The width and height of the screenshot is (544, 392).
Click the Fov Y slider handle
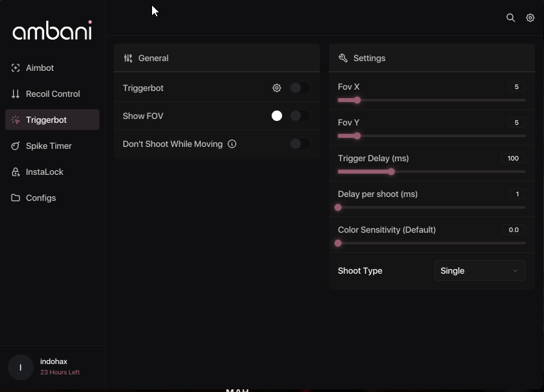click(357, 136)
